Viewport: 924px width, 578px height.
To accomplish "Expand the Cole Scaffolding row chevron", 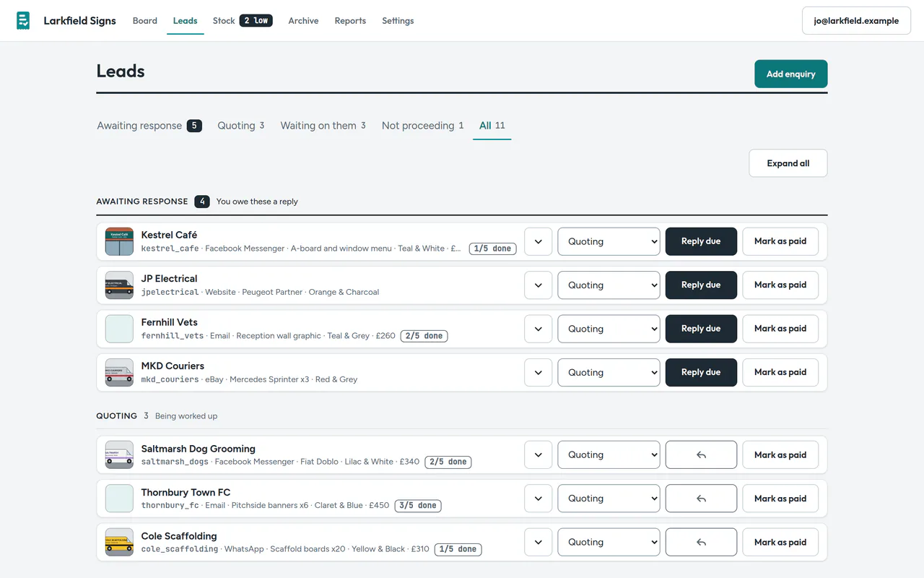I will tap(539, 542).
